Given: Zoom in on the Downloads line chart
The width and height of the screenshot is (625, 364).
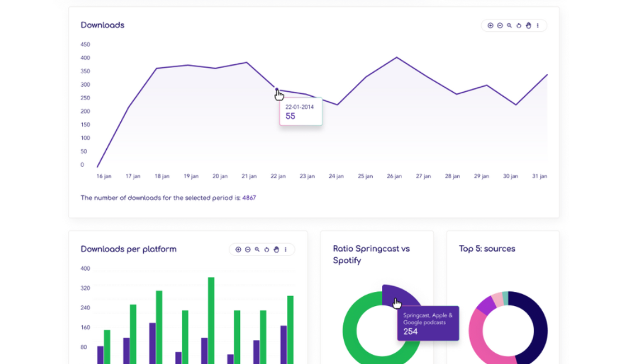Looking at the screenshot, I should coord(490,25).
